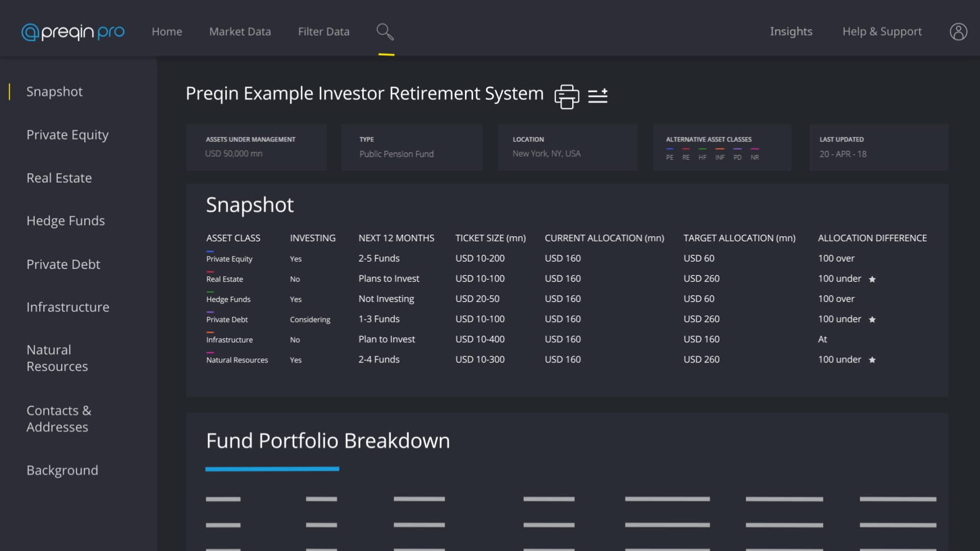Click the Assets Under Management info card
Viewport: 980px width, 551px height.
(x=256, y=147)
